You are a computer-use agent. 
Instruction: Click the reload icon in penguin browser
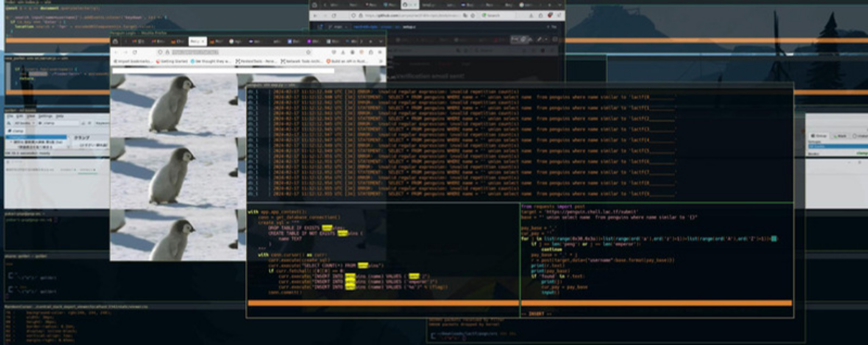(135, 52)
